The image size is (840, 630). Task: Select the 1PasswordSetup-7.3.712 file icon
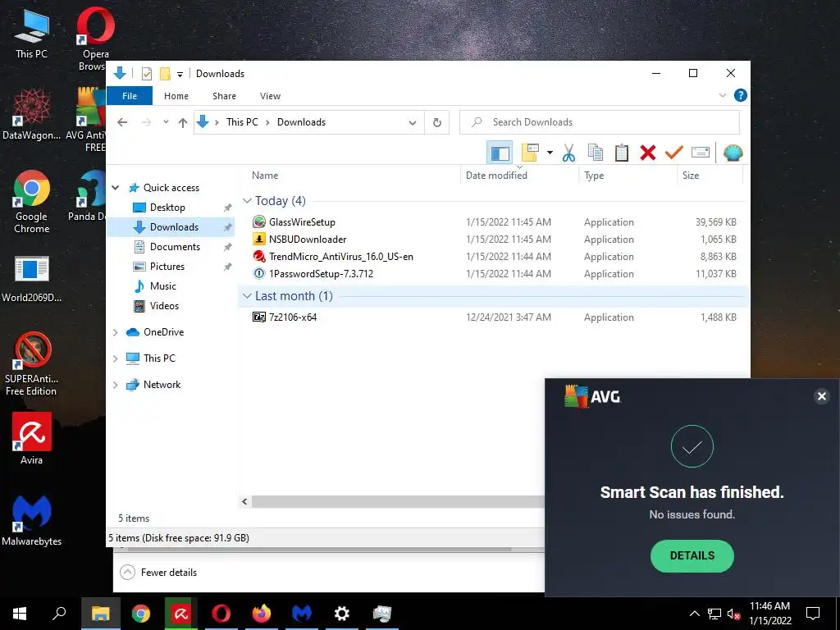pyautogui.click(x=259, y=274)
